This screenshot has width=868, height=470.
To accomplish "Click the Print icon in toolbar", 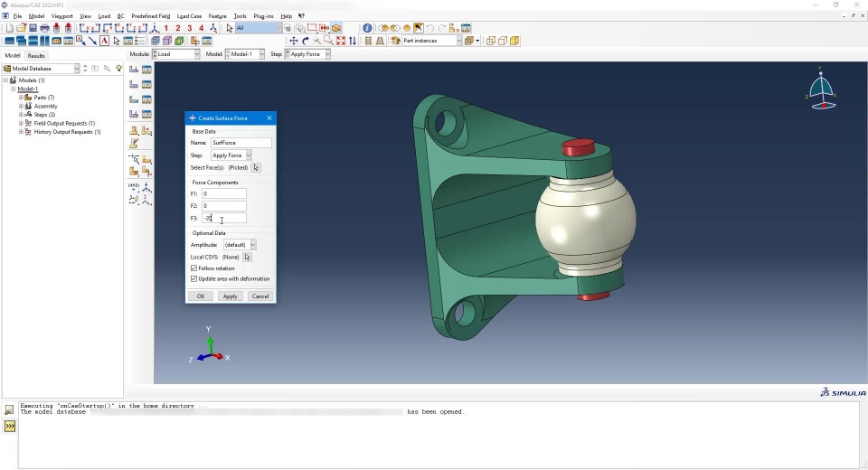I will (44, 28).
